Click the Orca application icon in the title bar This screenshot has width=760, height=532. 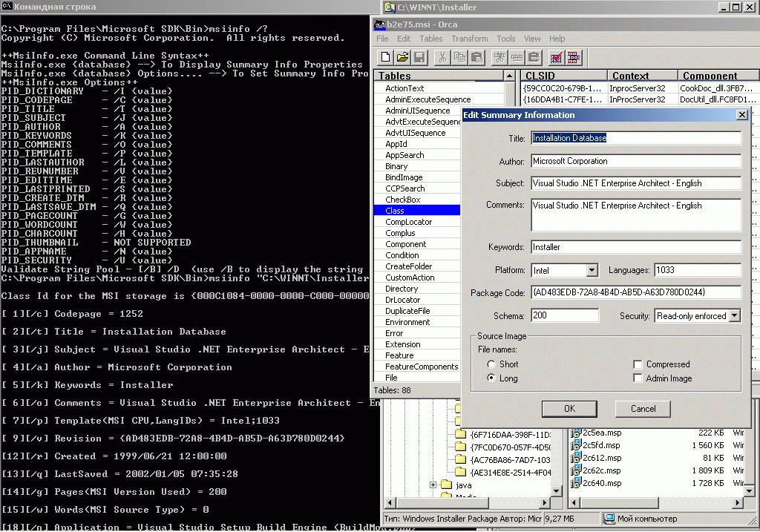coord(379,24)
